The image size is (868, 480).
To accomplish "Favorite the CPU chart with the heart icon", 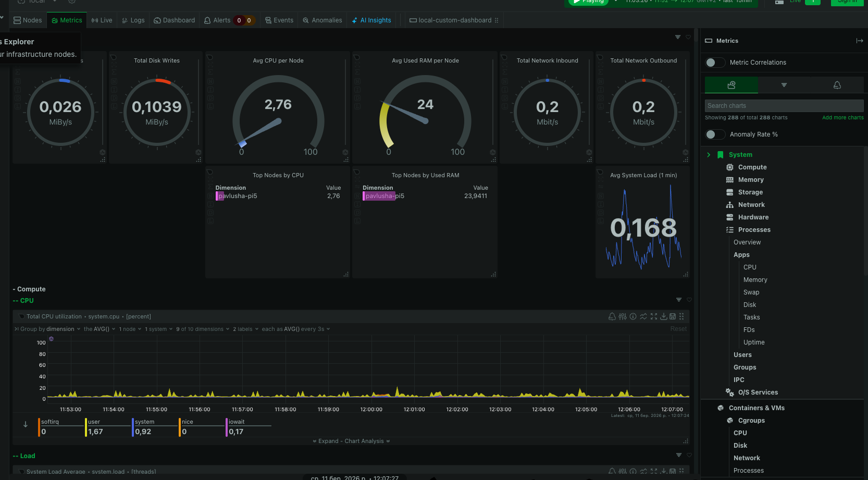I will (x=689, y=300).
